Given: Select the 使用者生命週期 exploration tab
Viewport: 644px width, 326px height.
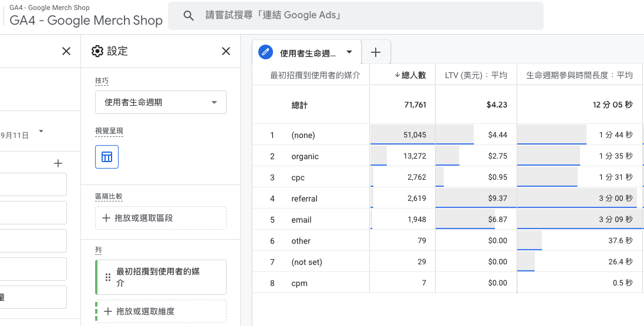Looking at the screenshot, I should [308, 53].
